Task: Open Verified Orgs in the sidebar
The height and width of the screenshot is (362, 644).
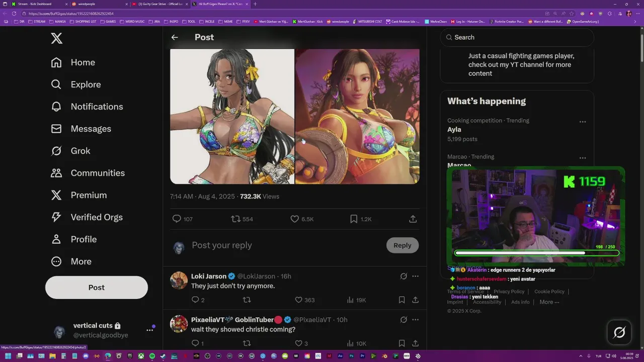Action: (87, 217)
